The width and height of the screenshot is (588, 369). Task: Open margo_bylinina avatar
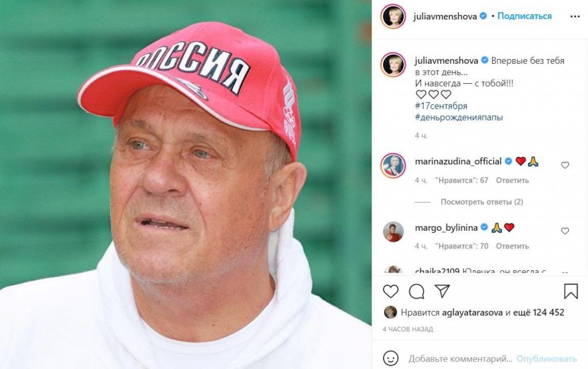(393, 231)
